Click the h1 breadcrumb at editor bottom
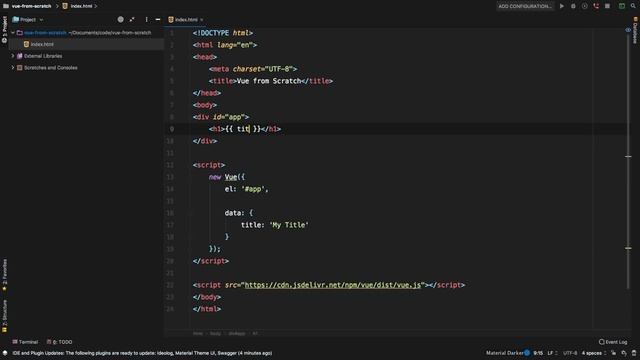Image resolution: width=640 pixels, height=360 pixels. (255, 333)
